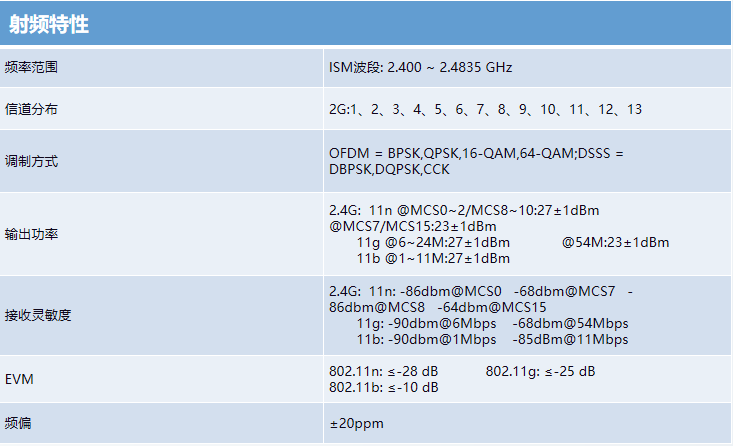The image size is (733, 446).
Task: Select the 调制方式 row label
Action: pyautogui.click(x=31, y=161)
